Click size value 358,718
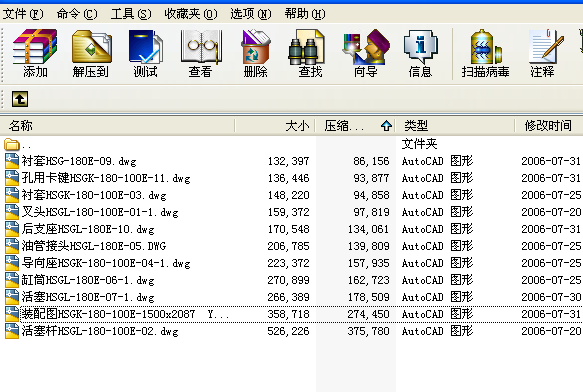This screenshot has height=392, width=583. point(289,314)
